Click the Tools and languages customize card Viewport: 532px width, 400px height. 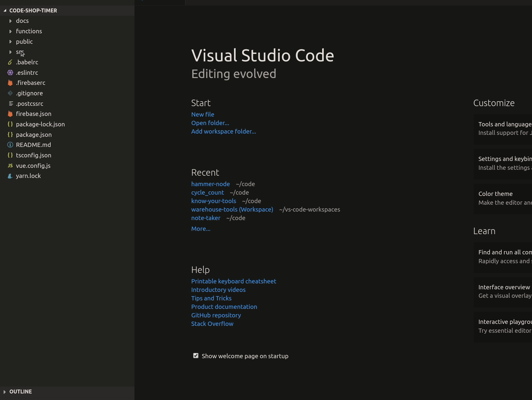(503, 129)
